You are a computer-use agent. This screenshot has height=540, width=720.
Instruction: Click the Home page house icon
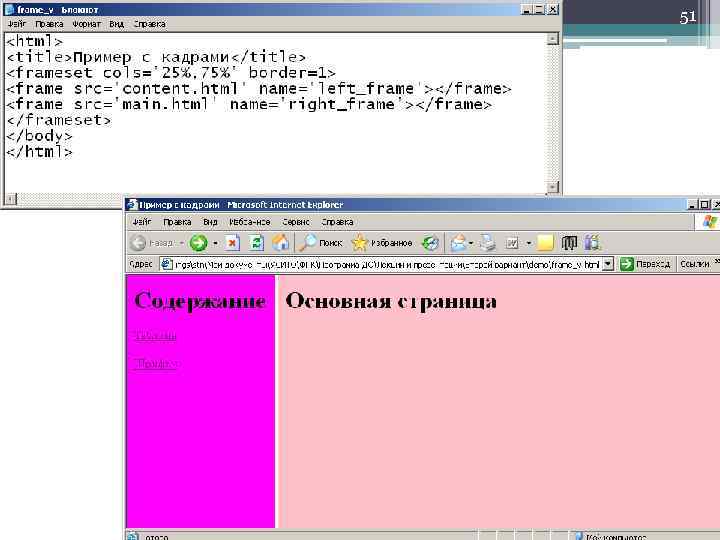[x=281, y=242]
